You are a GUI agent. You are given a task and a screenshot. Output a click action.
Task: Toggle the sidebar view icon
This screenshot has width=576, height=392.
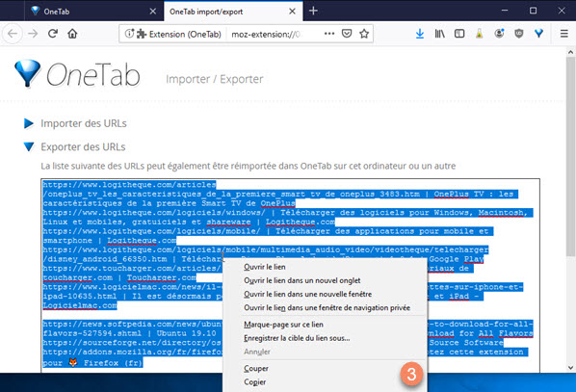tap(459, 34)
